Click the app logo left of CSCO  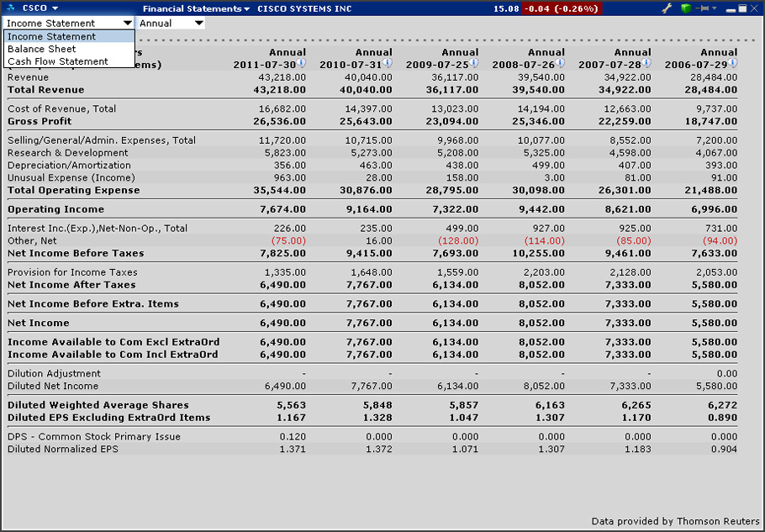(11, 8)
